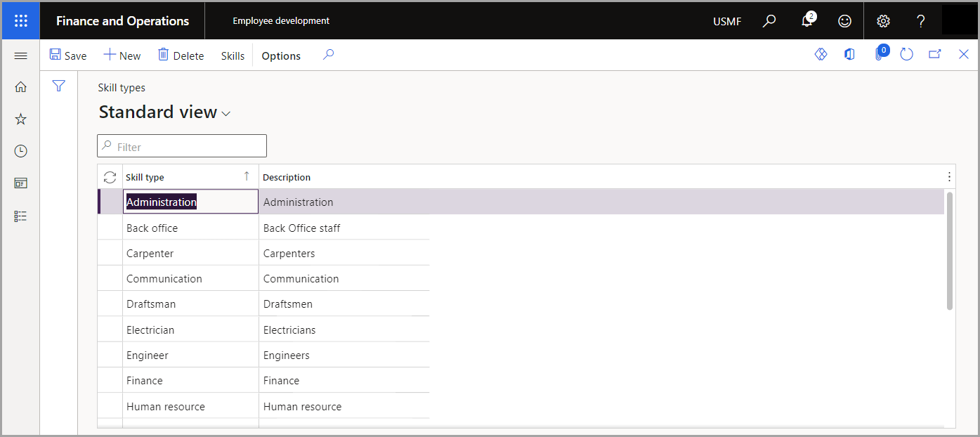This screenshot has height=437, width=980.
Task: Select Finance skill type cell
Action: pyautogui.click(x=190, y=380)
